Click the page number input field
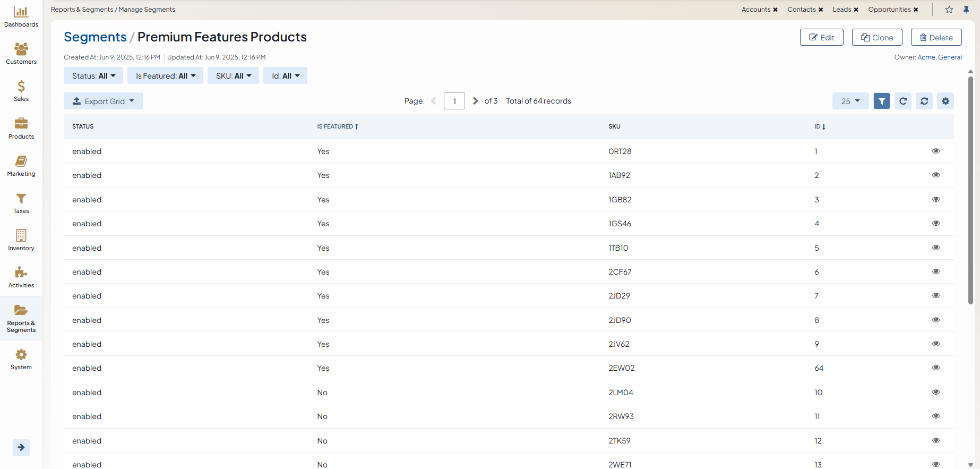The width and height of the screenshot is (980, 469). click(x=454, y=101)
